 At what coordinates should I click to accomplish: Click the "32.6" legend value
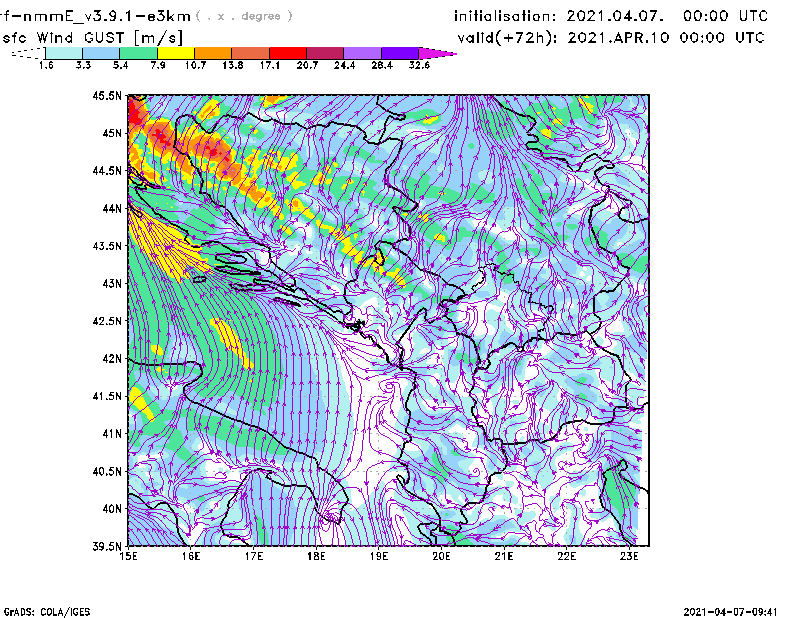pos(419,65)
